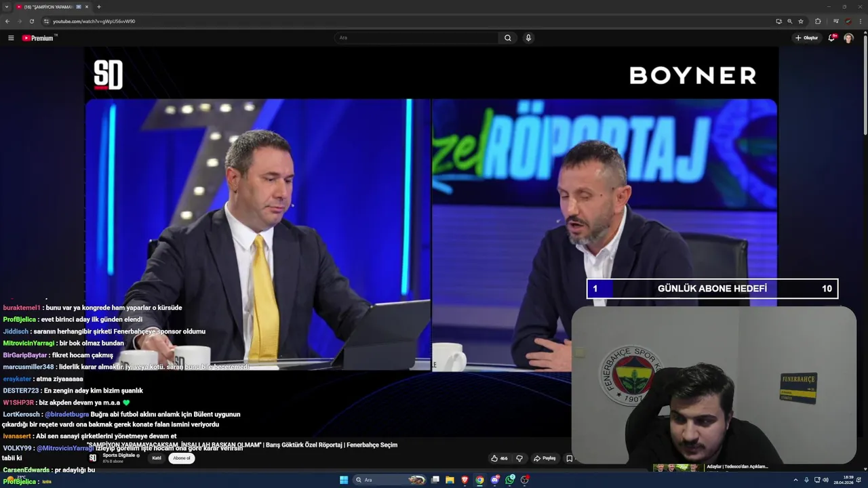Open a new browser tab
This screenshot has width=868, height=488.
coord(99,7)
